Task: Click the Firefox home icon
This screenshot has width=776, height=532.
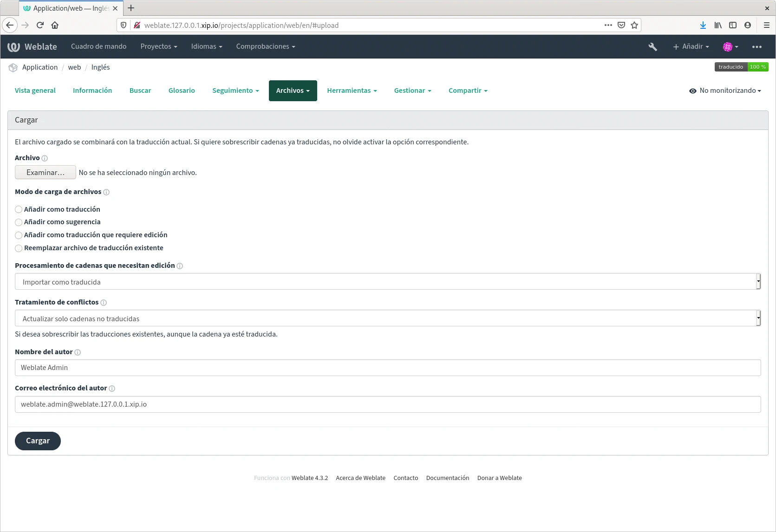Action: (55, 25)
